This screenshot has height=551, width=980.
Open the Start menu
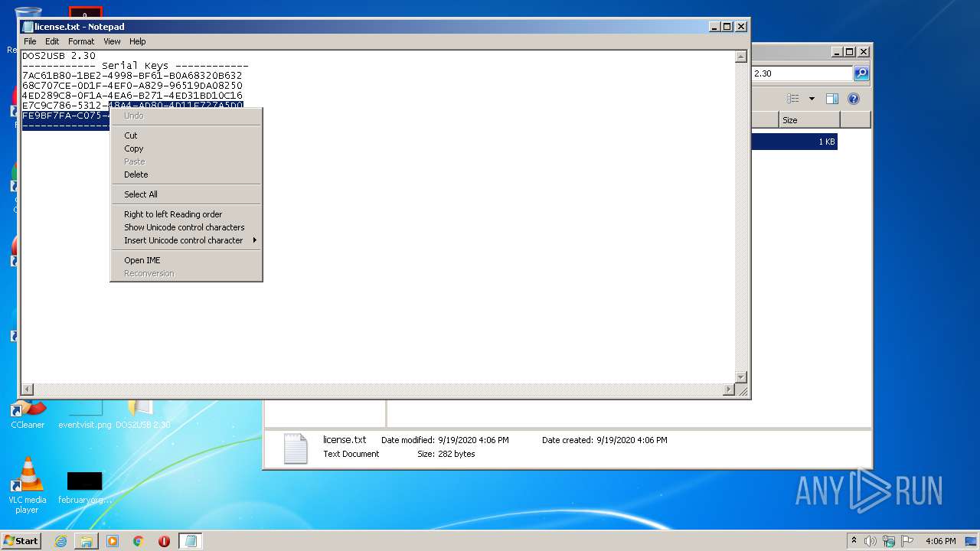[21, 540]
